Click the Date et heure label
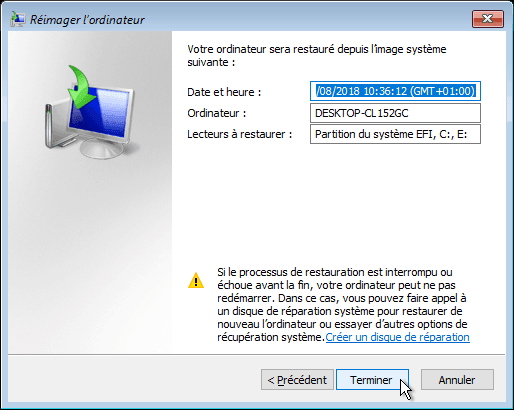Image resolution: width=514 pixels, height=410 pixels. 224,92
